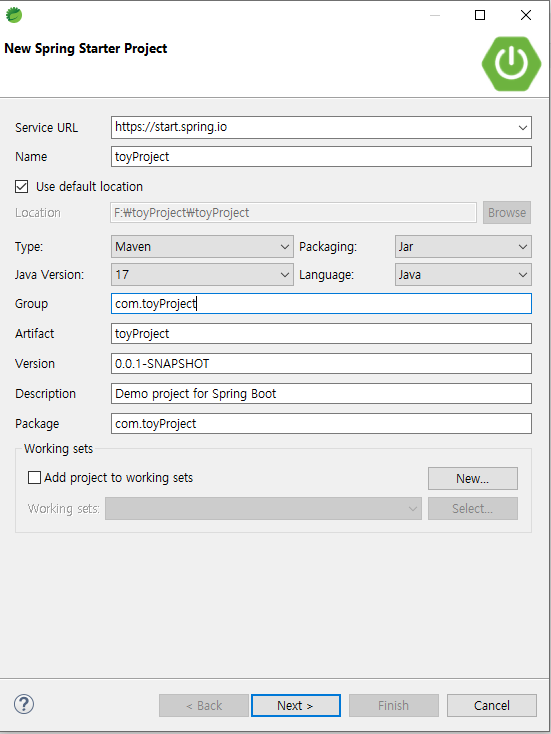Close the dialog with the X button
551x734 pixels.
(x=526, y=15)
